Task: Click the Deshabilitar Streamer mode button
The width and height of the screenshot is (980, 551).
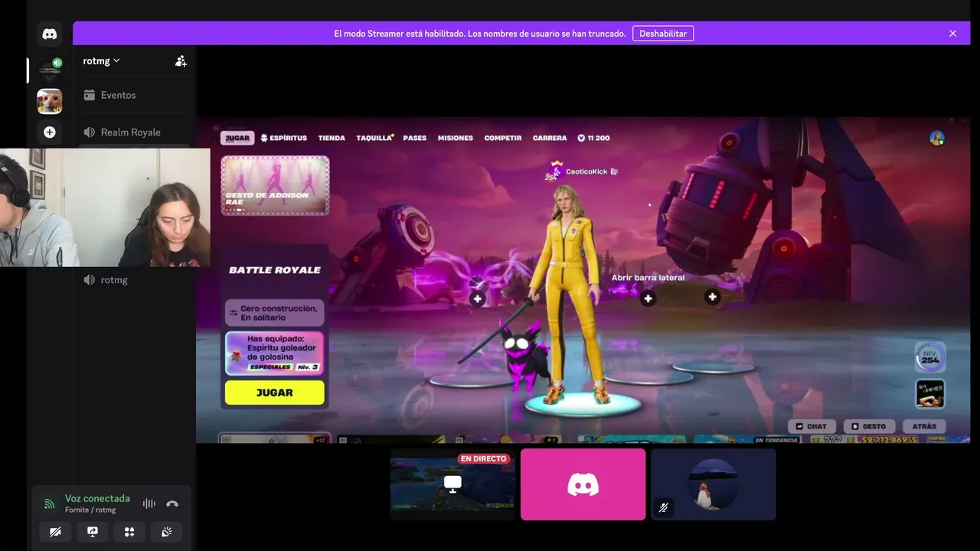Action: pos(663,34)
